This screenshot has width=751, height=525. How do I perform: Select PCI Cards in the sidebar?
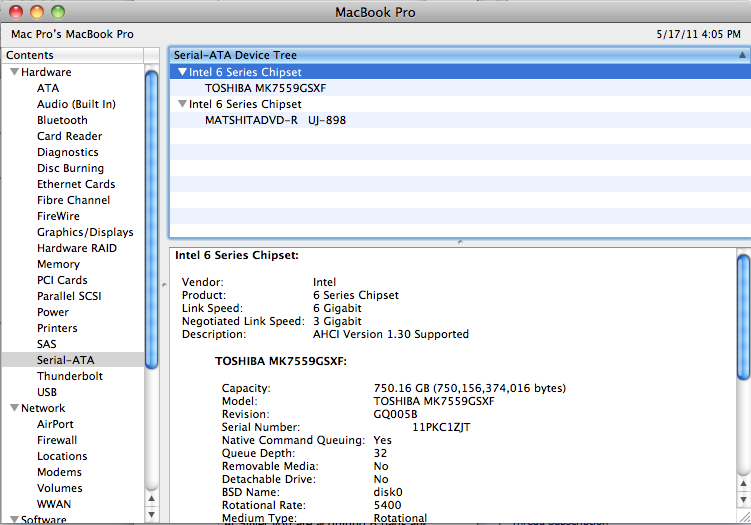(x=62, y=280)
